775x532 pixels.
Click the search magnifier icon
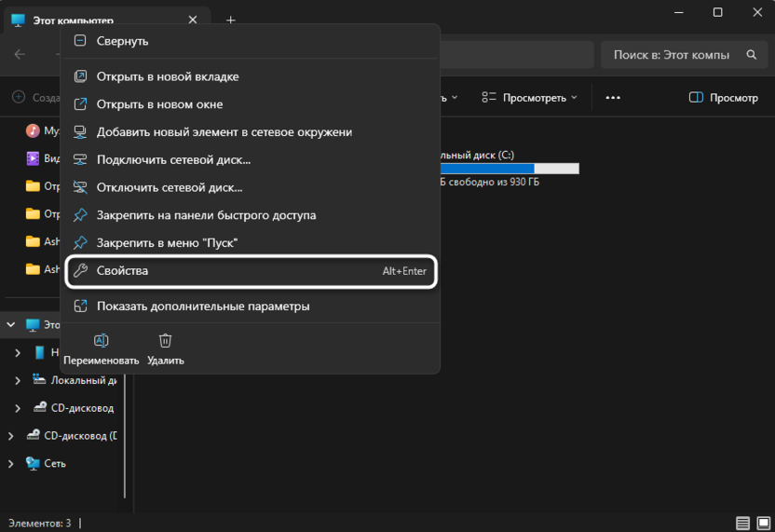click(752, 55)
